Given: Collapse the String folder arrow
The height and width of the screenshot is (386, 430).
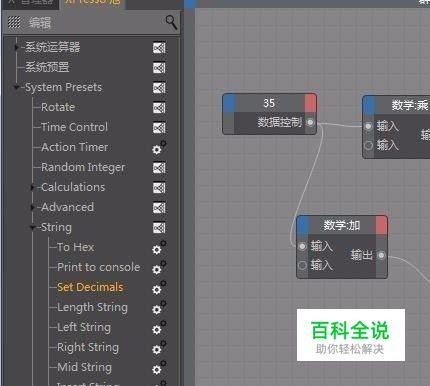Looking at the screenshot, I should (x=32, y=227).
